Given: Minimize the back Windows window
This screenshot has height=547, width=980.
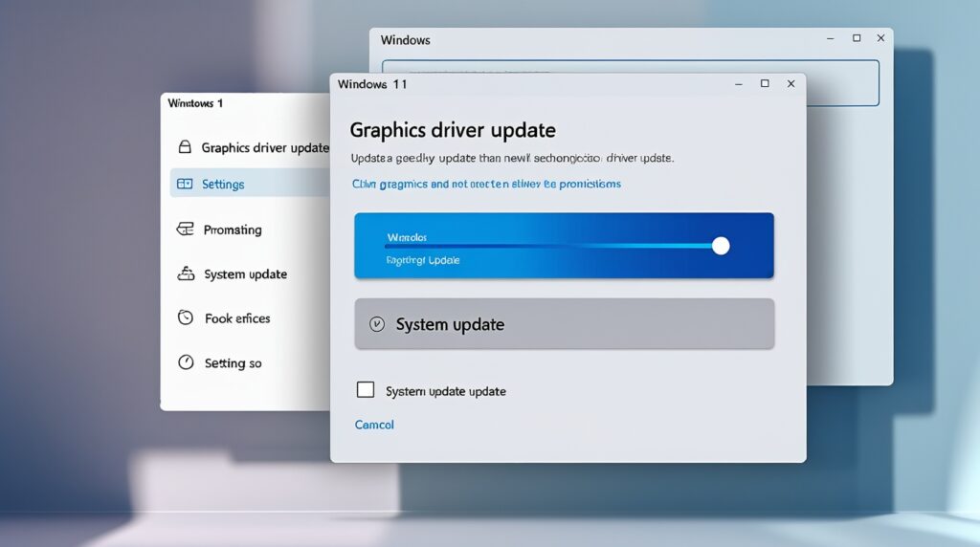Looking at the screenshot, I should click(x=830, y=38).
